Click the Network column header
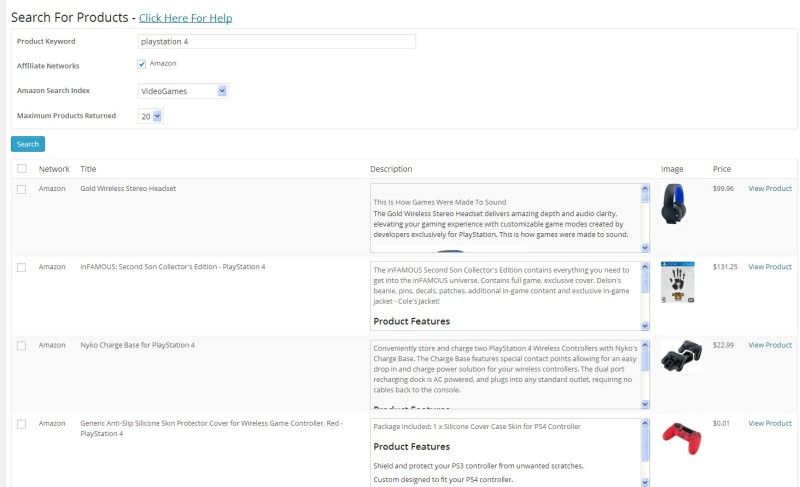The image size is (800, 487). (54, 169)
